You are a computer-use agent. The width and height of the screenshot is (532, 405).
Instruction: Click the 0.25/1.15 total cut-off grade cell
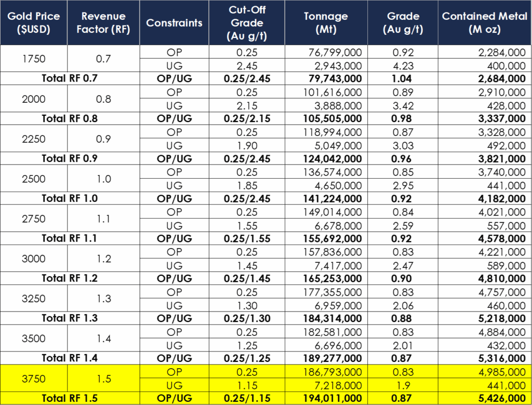click(247, 398)
